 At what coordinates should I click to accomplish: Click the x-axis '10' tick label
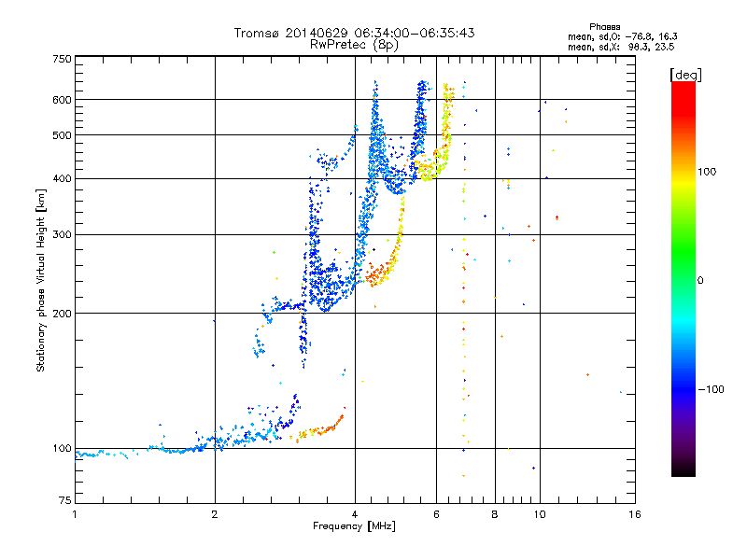coord(540,514)
